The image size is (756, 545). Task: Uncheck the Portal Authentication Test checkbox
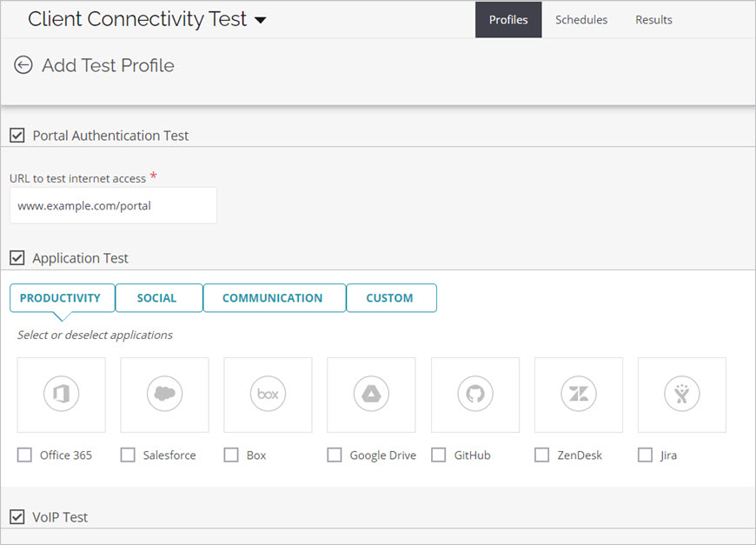click(19, 135)
